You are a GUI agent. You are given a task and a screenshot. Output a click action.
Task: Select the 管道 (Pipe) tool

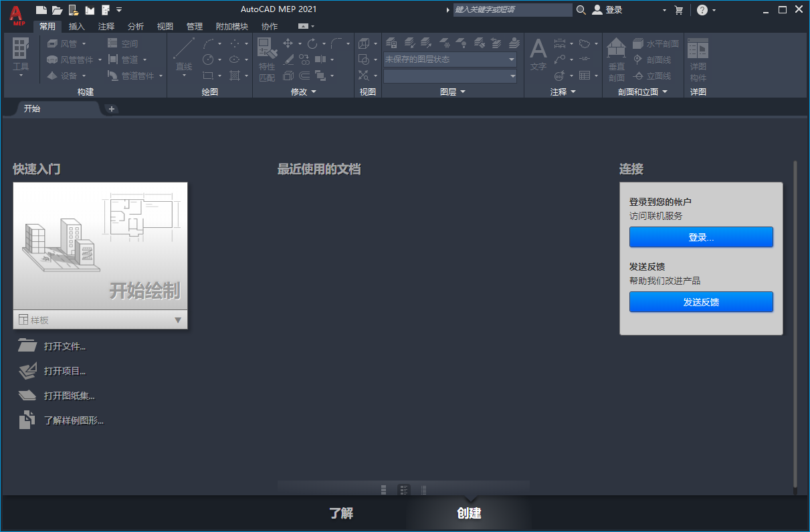click(x=130, y=59)
